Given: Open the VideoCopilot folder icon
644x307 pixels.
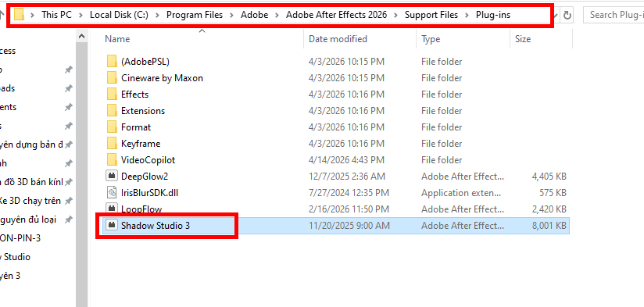Looking at the screenshot, I should coord(112,159).
